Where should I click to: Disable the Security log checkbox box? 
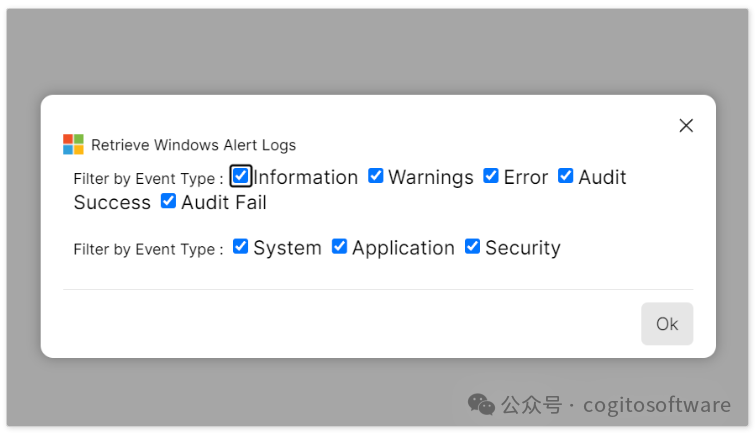pyautogui.click(x=472, y=246)
